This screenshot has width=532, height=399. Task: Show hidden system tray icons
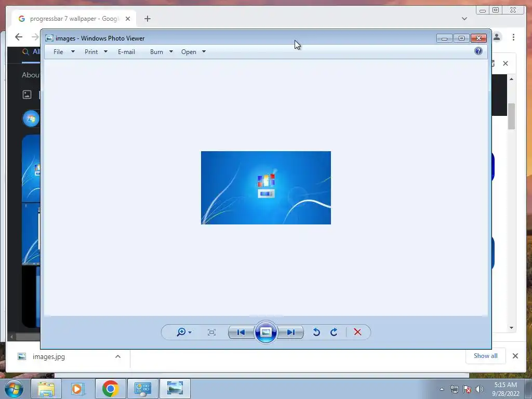click(442, 389)
